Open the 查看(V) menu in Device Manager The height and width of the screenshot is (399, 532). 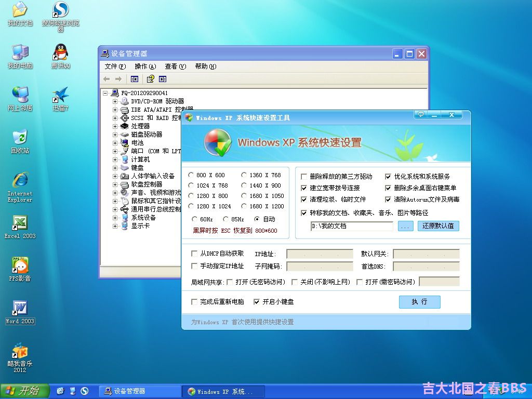(176, 66)
